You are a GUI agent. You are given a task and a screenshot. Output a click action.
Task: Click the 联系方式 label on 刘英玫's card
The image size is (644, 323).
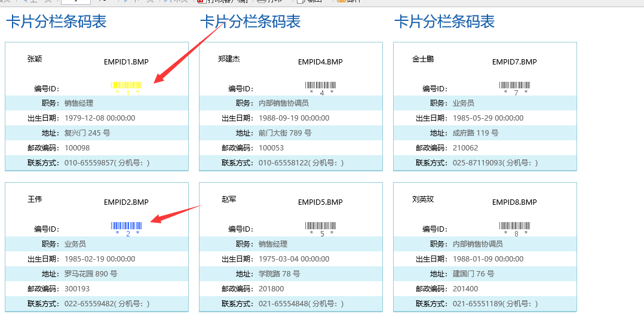pos(432,304)
